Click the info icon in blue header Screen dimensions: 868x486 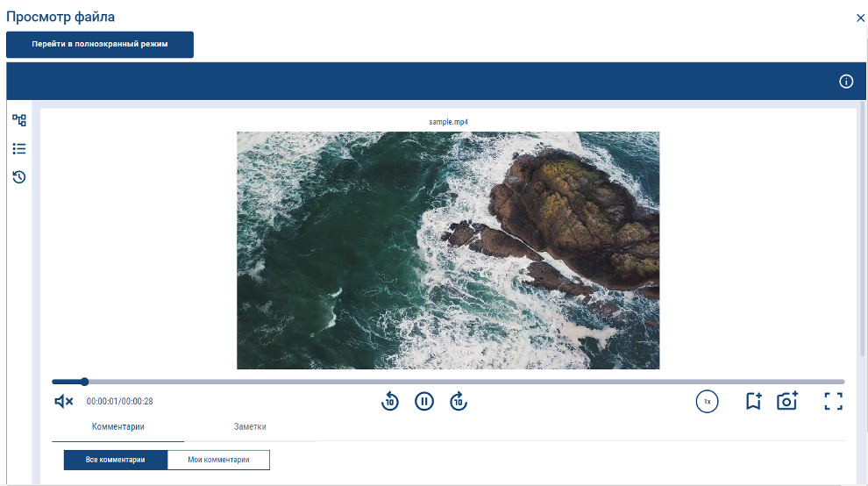click(846, 82)
